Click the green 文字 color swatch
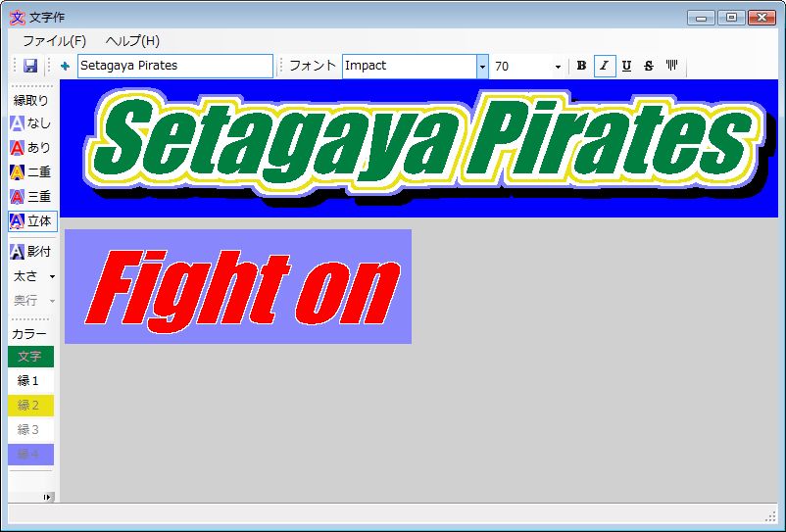 pyautogui.click(x=30, y=357)
